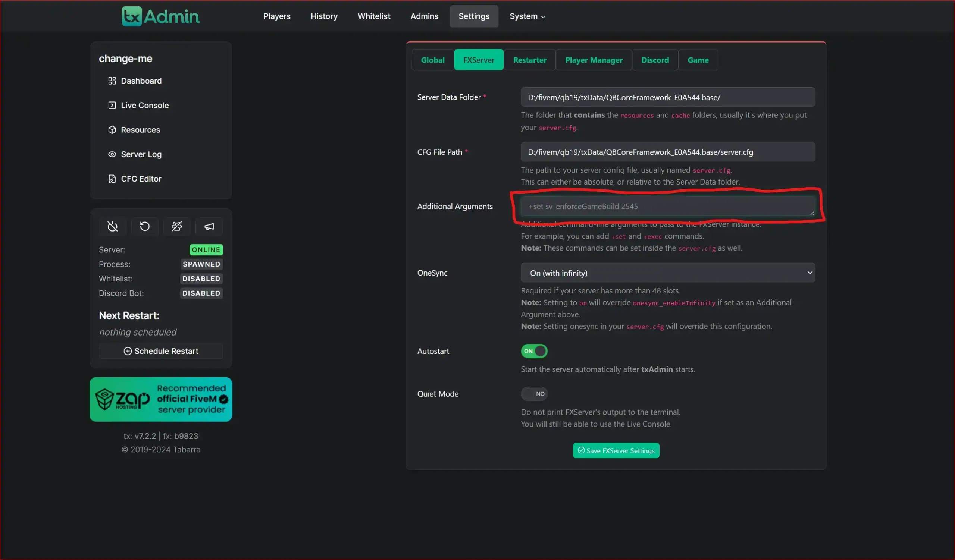
Task: Open the Live Console icon
Action: coord(112,105)
